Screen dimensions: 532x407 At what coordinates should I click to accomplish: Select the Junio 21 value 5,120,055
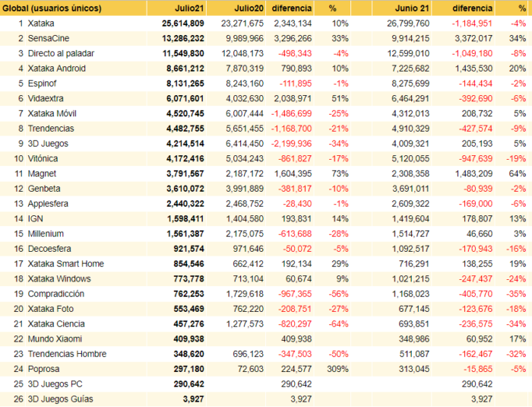410,159
